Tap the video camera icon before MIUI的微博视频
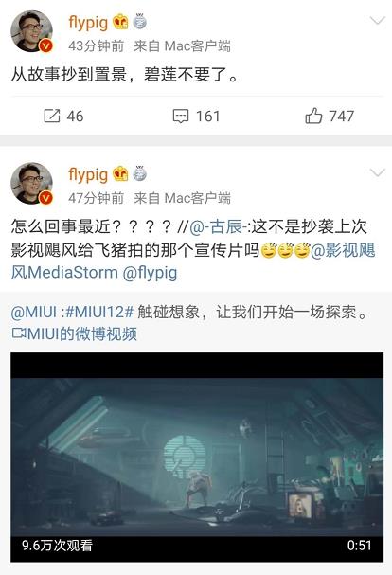 click(18, 333)
